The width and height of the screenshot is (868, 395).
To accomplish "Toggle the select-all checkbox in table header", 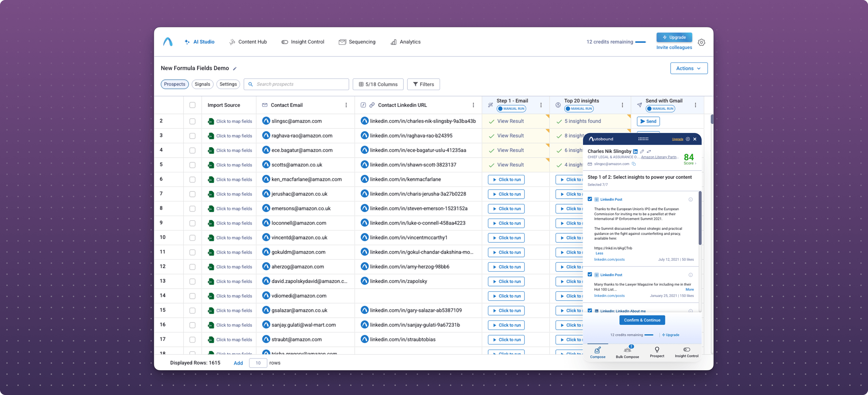I will (192, 105).
